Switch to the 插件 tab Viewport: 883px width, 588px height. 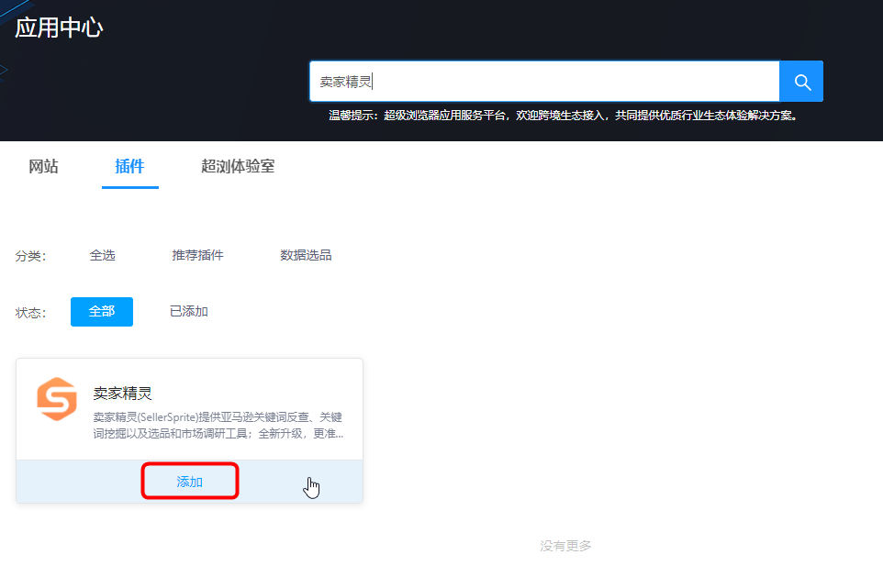129,166
